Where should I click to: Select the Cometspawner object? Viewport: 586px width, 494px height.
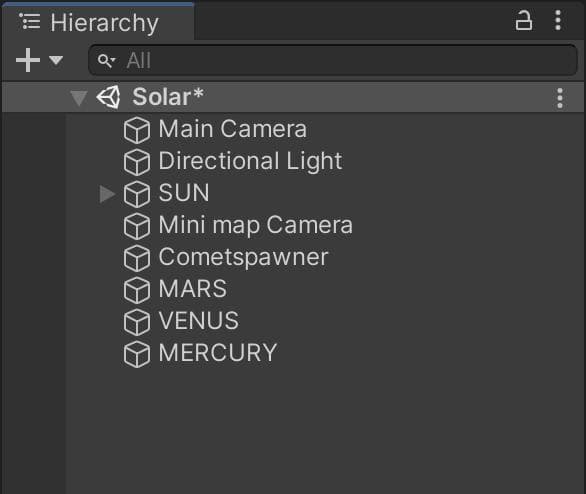(243, 257)
